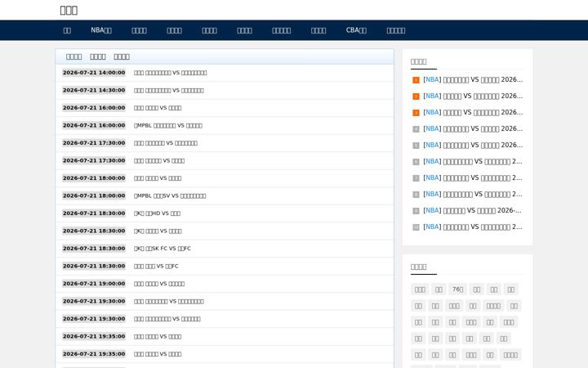Open the NBA tab in navigation bar
The image size is (588, 368).
[x=101, y=30]
